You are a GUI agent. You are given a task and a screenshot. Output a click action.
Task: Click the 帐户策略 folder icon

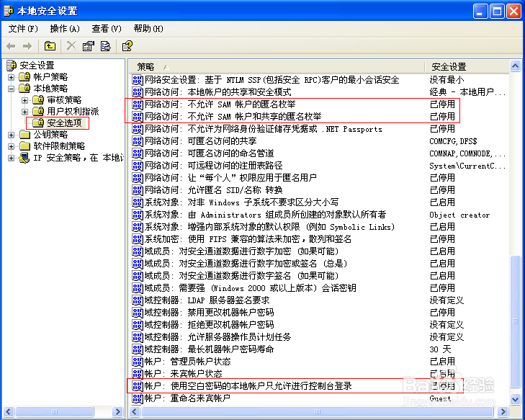pyautogui.click(x=24, y=76)
